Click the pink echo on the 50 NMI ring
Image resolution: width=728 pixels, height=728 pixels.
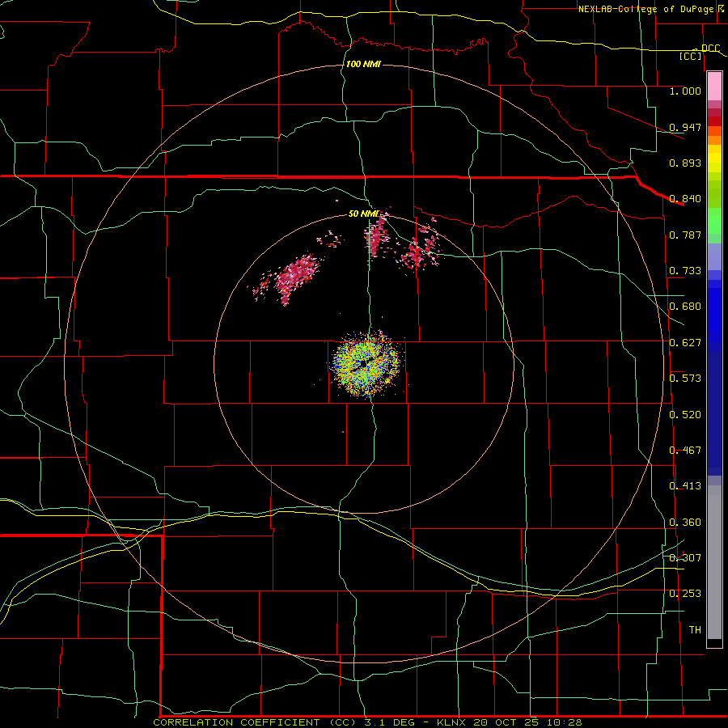click(x=377, y=237)
